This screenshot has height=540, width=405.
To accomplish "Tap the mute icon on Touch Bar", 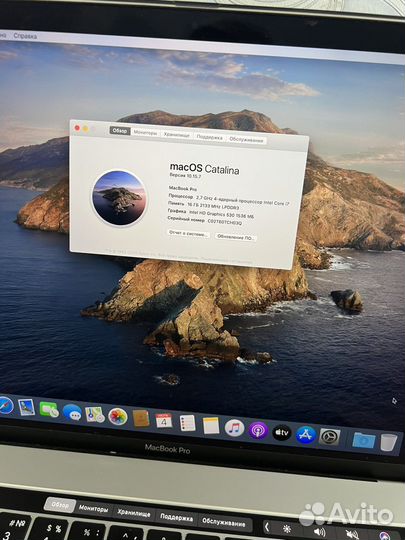I will tap(352, 534).
